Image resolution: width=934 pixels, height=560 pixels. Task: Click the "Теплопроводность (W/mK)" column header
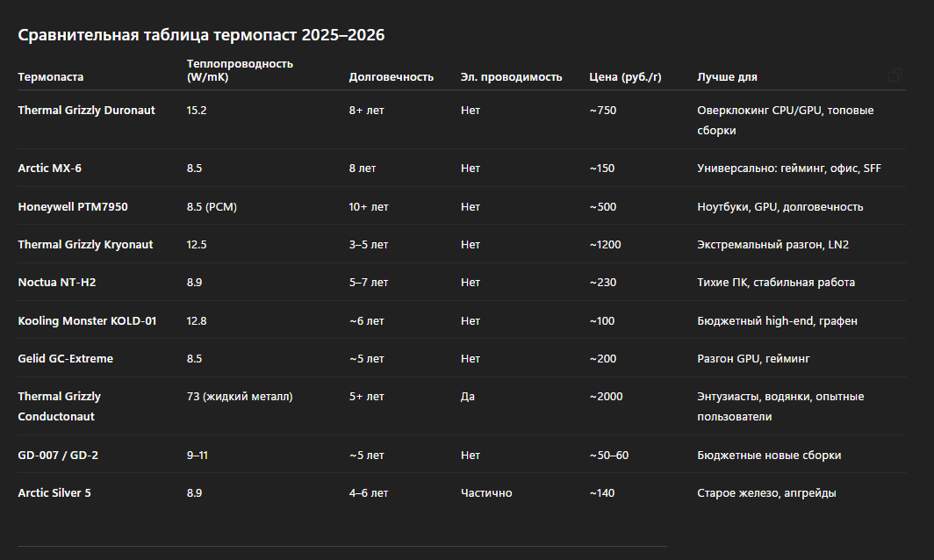coord(240,70)
